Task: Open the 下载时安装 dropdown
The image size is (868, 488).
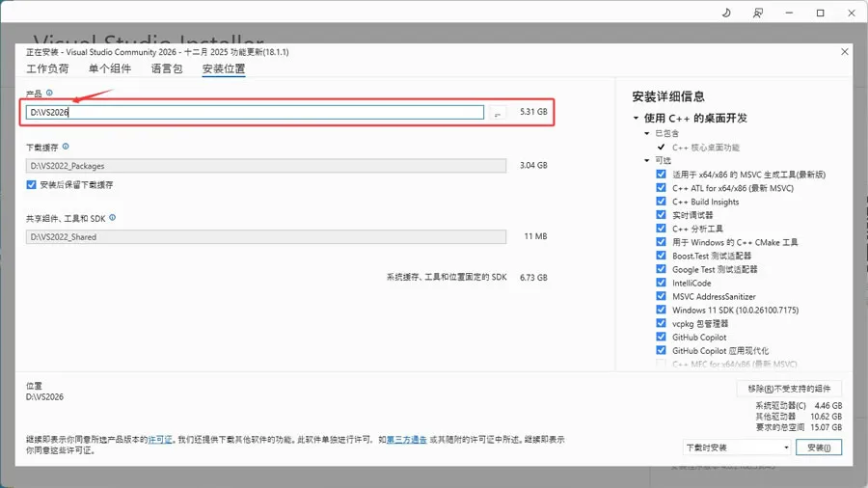Action: click(737, 447)
